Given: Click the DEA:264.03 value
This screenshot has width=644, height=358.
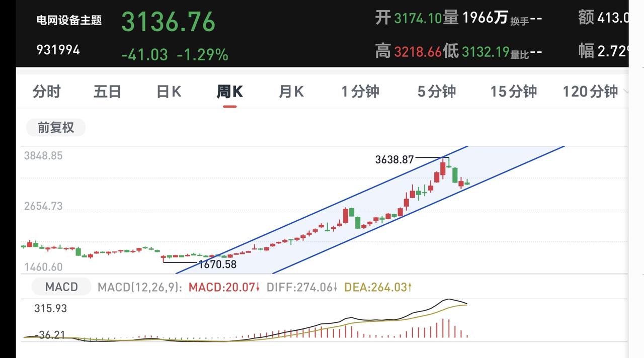Looking at the screenshot, I should [378, 288].
